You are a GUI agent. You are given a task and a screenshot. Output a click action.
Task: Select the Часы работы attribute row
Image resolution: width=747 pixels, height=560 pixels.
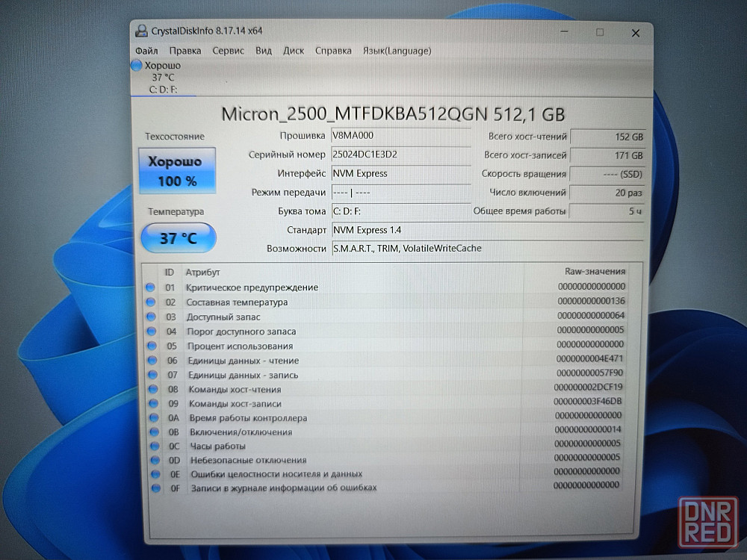(386, 447)
